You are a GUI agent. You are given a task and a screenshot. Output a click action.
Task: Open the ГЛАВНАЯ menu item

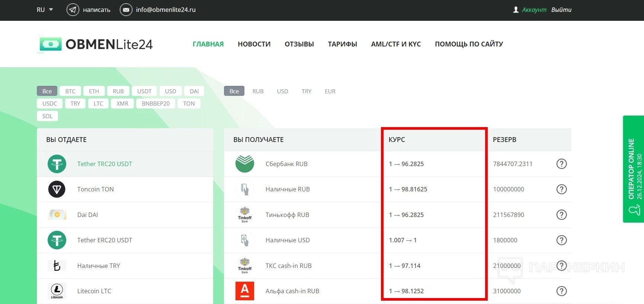pos(208,44)
